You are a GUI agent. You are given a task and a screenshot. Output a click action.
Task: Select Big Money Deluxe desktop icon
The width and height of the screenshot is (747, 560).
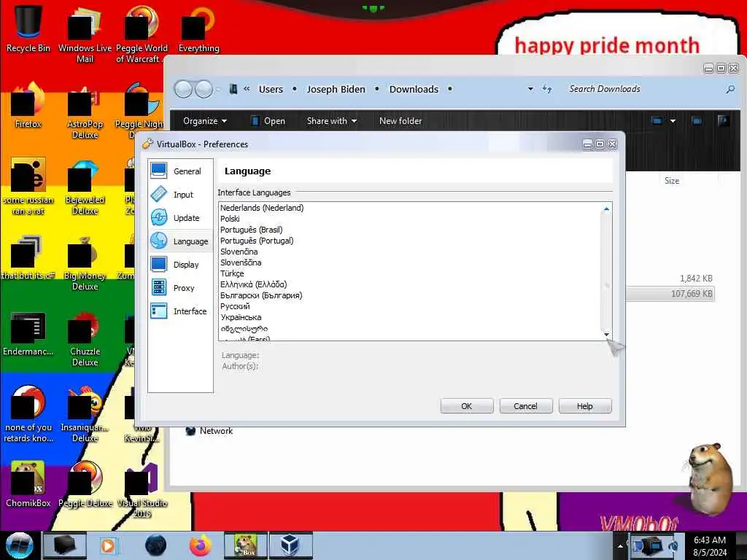pos(85,262)
